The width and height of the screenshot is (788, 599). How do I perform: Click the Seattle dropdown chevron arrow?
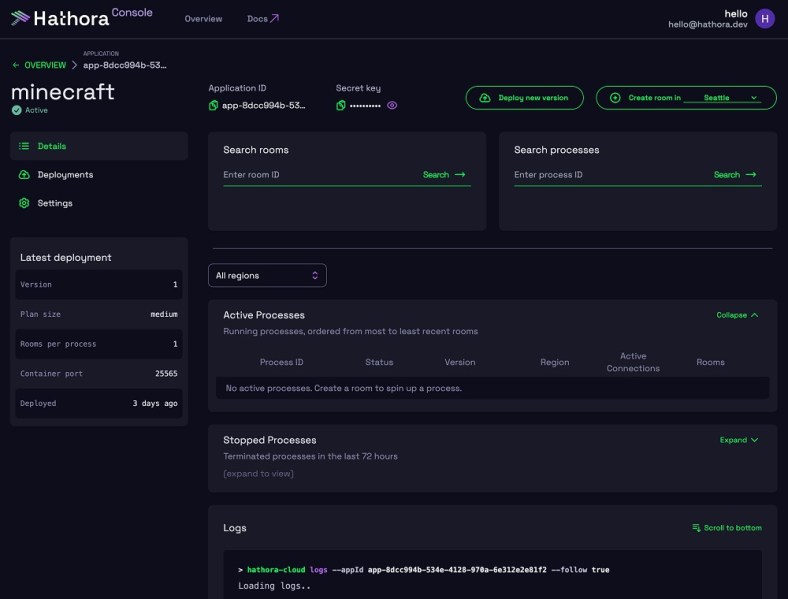[754, 97]
